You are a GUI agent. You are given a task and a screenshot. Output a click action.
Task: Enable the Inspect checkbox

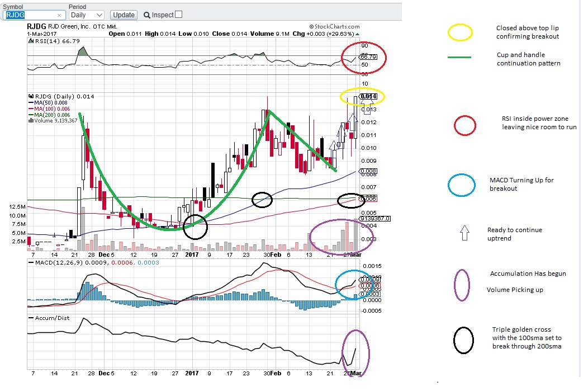[179, 14]
